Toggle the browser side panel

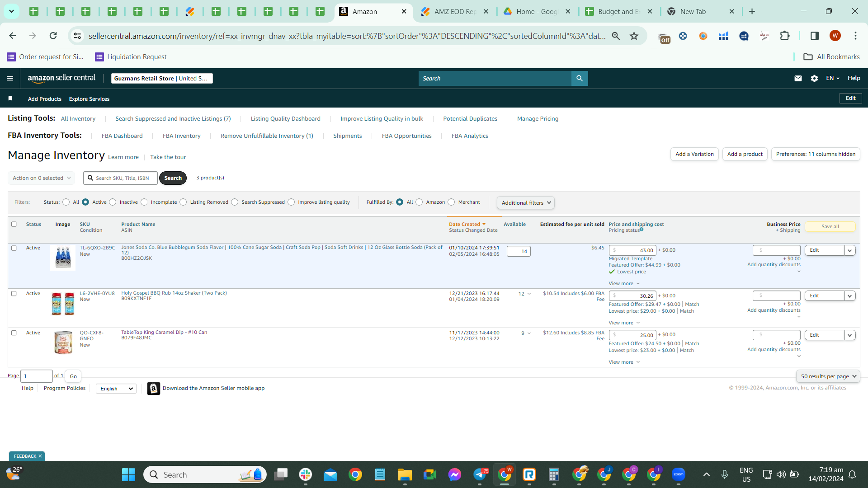pos(815,36)
